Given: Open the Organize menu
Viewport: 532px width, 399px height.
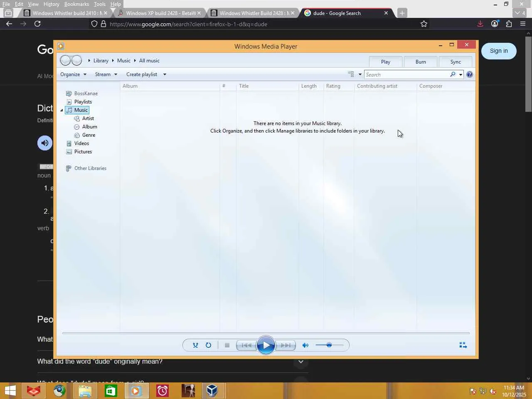Looking at the screenshot, I should point(73,74).
